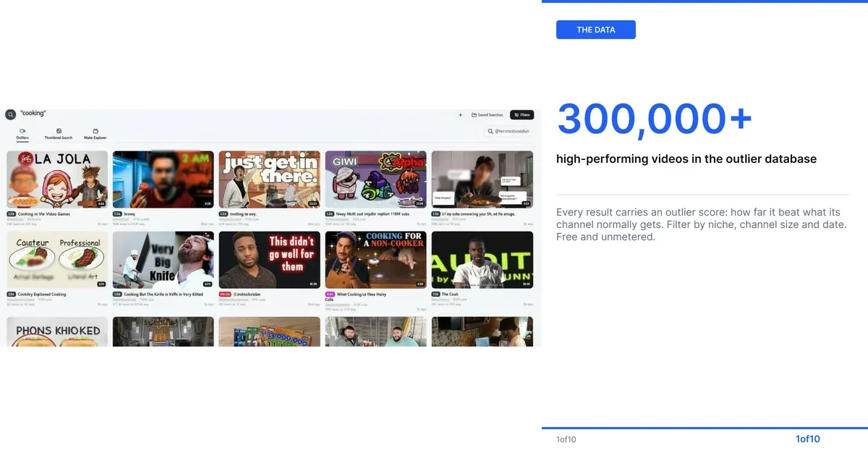Screen dimensions: 868x456
Task: Click the small gray 1of10 footer text
Action: tap(566, 439)
